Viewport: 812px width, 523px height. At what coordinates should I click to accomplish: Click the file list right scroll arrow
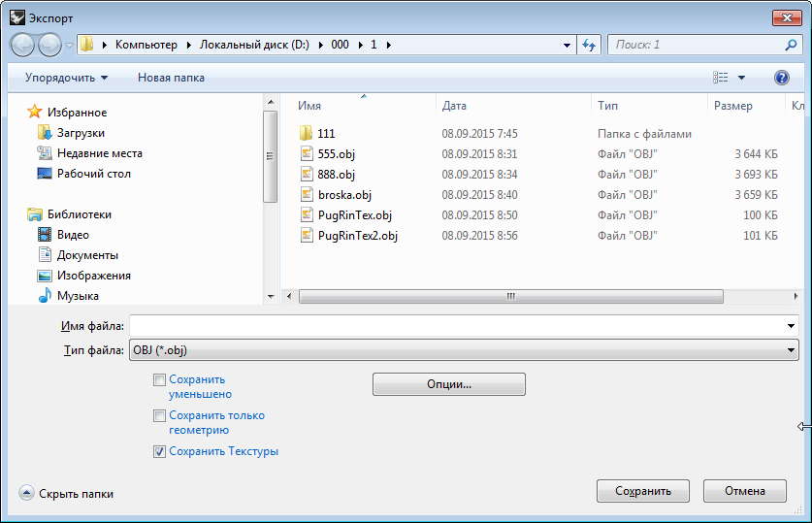[x=796, y=296]
